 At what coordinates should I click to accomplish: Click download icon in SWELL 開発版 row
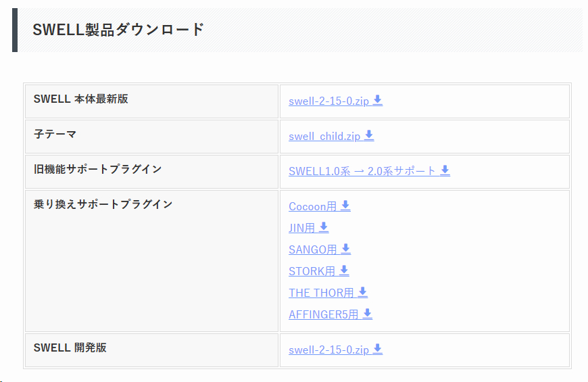[378, 350]
